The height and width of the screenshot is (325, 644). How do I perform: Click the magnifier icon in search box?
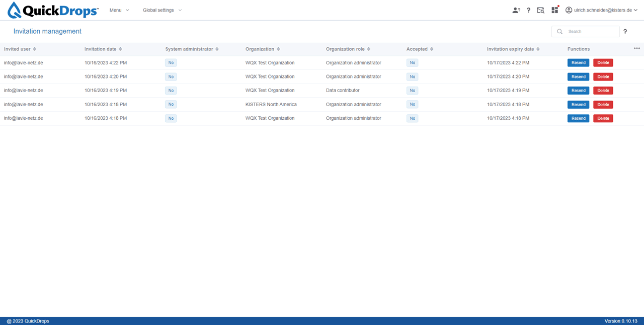pyautogui.click(x=559, y=32)
